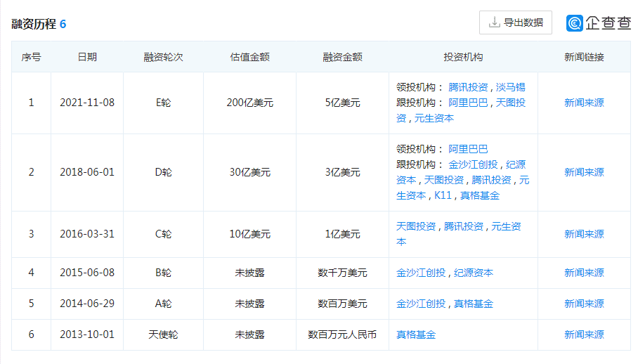Select the 2014-06-29 date cell
638x364 pixels.
click(x=87, y=304)
